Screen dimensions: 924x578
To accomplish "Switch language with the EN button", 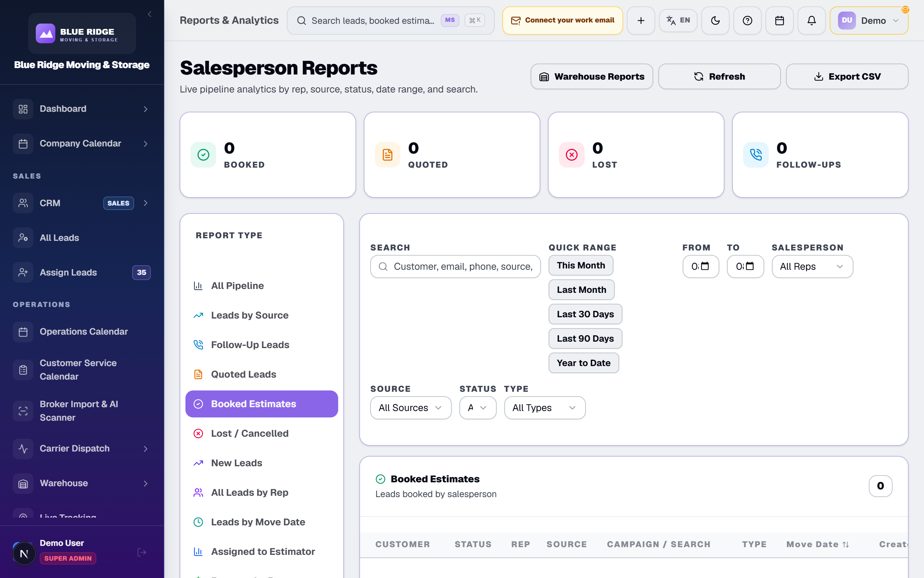I will coord(678,21).
